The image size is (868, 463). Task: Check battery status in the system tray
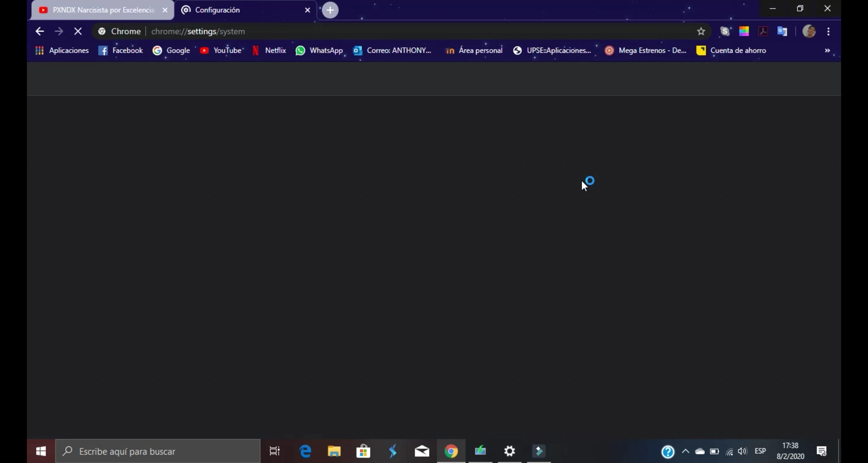click(714, 451)
